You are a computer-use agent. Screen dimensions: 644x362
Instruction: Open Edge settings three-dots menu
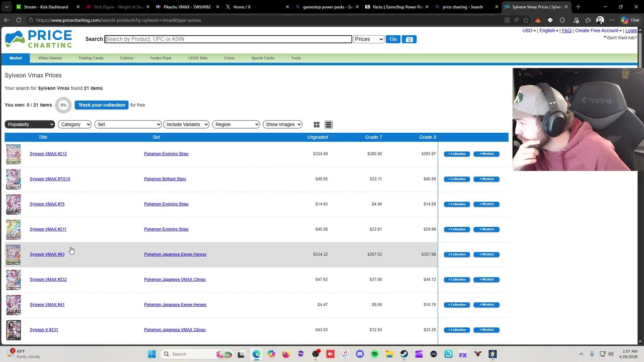612,20
